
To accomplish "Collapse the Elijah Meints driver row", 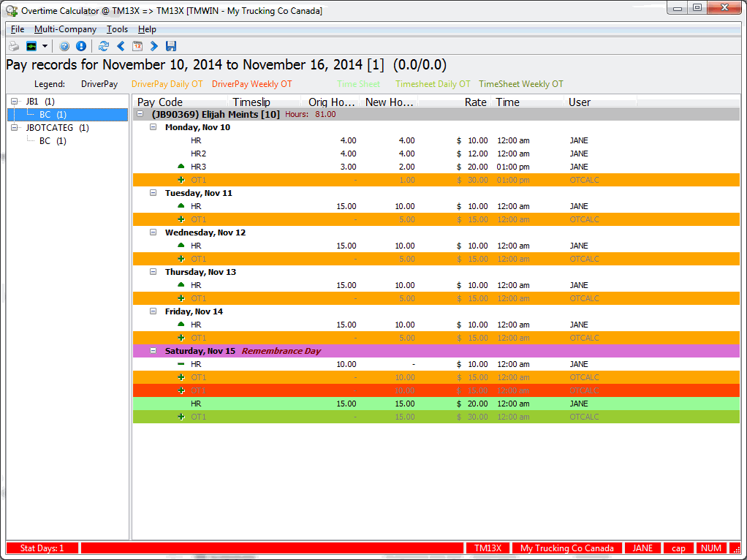I will tap(140, 114).
